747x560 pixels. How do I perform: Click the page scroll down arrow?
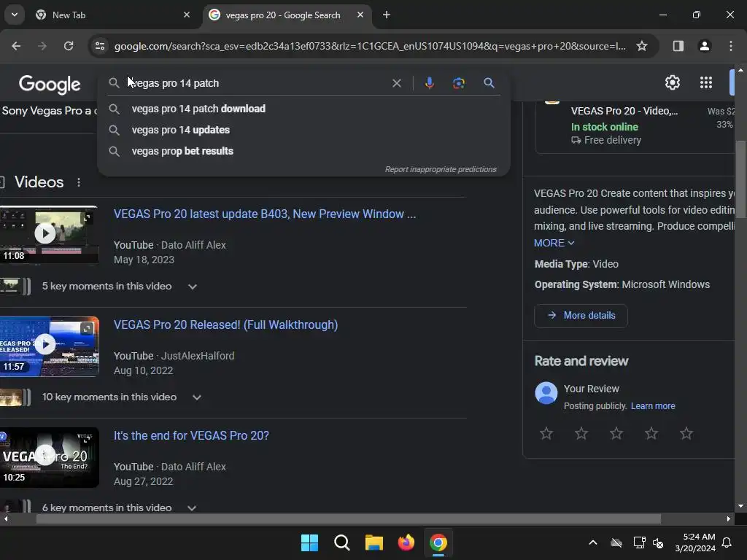[740, 506]
